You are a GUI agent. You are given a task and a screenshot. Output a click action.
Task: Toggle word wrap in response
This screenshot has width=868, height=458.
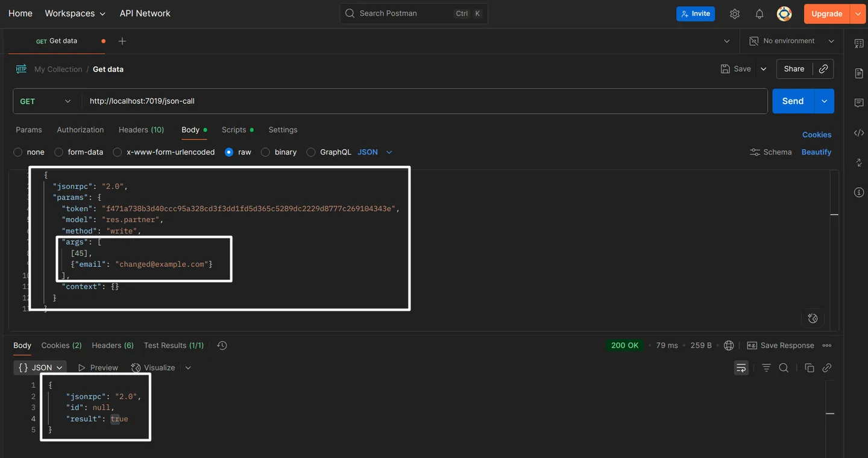click(741, 367)
